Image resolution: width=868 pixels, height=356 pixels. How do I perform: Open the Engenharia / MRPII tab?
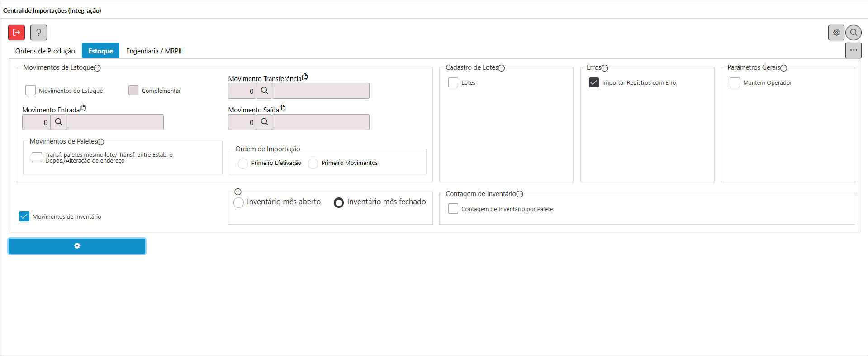coord(154,51)
